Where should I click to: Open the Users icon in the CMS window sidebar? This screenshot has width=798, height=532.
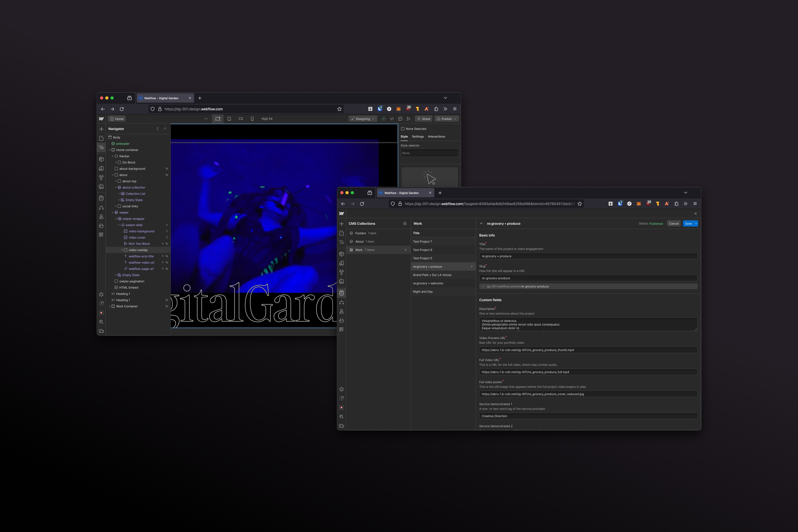(x=342, y=312)
